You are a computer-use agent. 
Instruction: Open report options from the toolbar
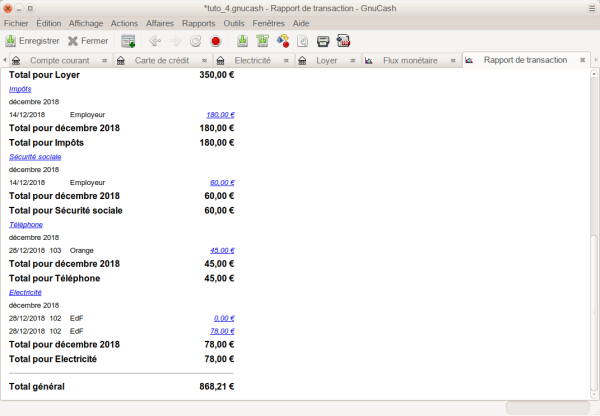point(302,41)
